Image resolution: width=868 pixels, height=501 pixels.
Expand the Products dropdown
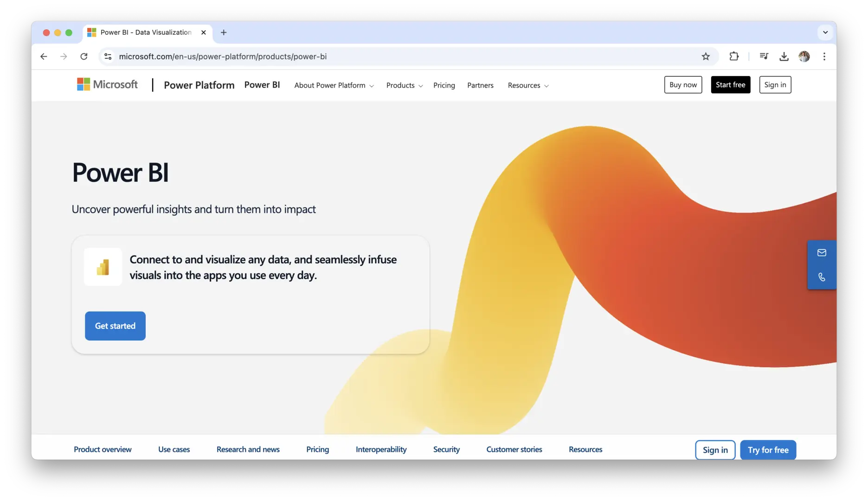point(405,85)
